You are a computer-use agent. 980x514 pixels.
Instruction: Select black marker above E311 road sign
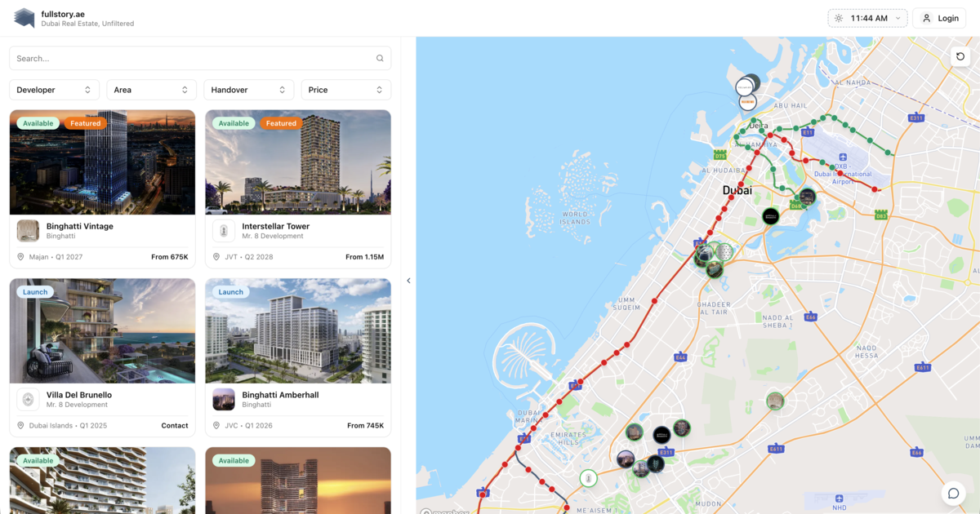(661, 435)
